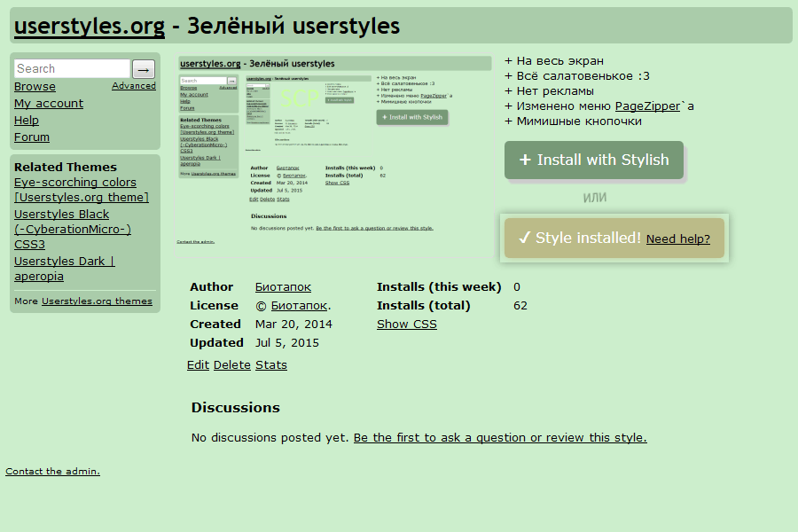
Task: Click the '+ Нет рекламы' line
Action: tap(549, 91)
